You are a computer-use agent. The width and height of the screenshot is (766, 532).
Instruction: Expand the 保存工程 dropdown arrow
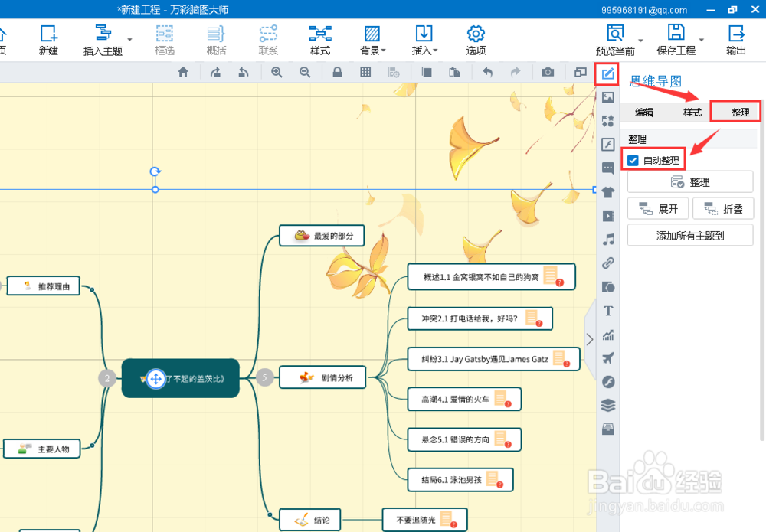pyautogui.click(x=701, y=40)
